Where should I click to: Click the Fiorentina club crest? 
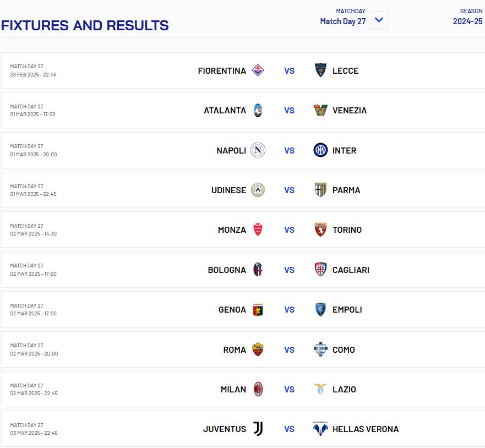[258, 70]
